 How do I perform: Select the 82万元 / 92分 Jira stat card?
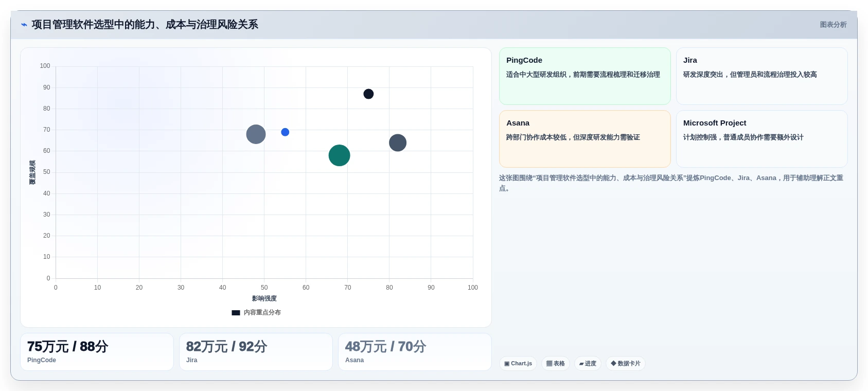(x=256, y=352)
